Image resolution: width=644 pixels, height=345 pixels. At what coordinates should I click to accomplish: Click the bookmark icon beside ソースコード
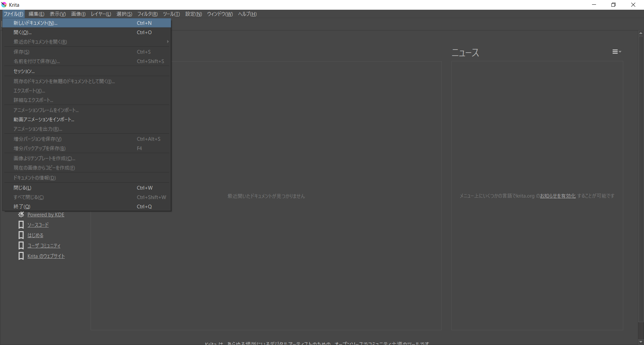[x=21, y=225]
